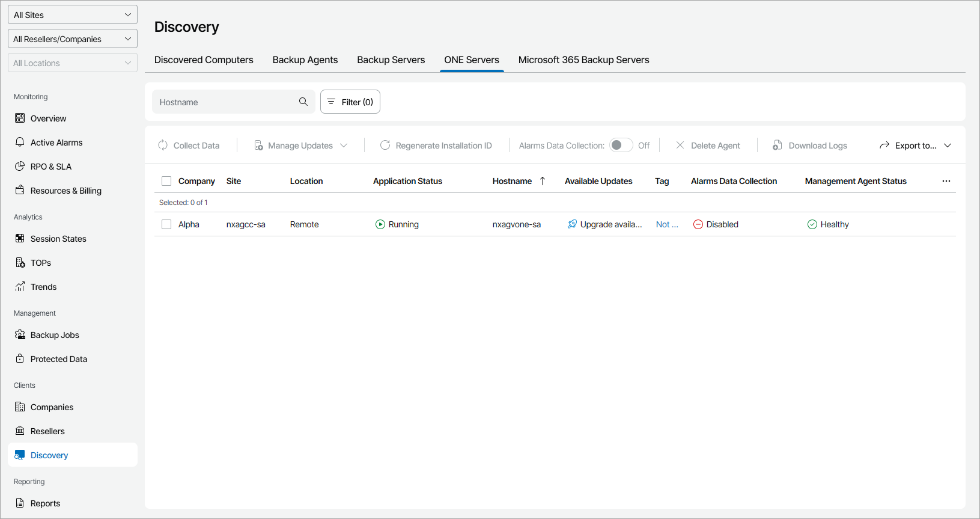The width and height of the screenshot is (980, 519).
Task: Click the Filter (0) button
Action: click(x=350, y=102)
